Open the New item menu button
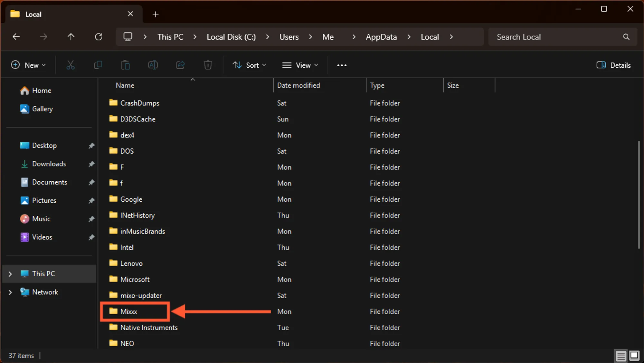 pyautogui.click(x=28, y=65)
